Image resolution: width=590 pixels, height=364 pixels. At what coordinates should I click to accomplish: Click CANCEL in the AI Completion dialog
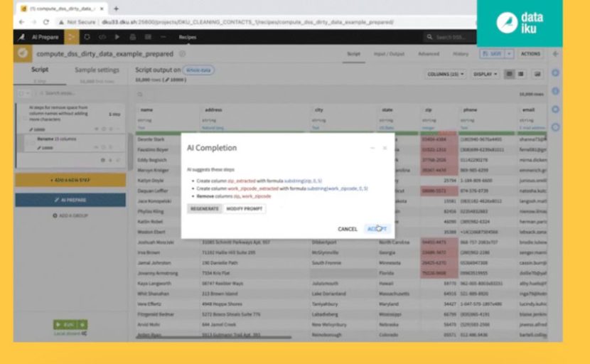[x=348, y=229]
